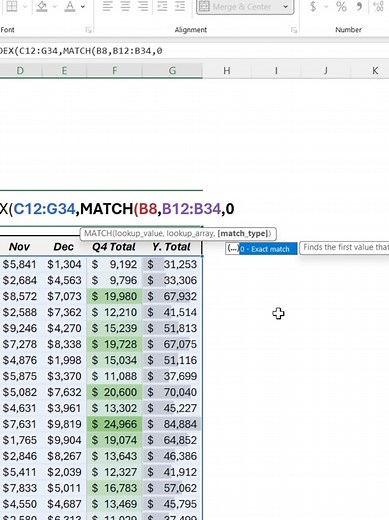Click the in-cell formula text C12:G34
389x520 pixels.
tap(44, 209)
